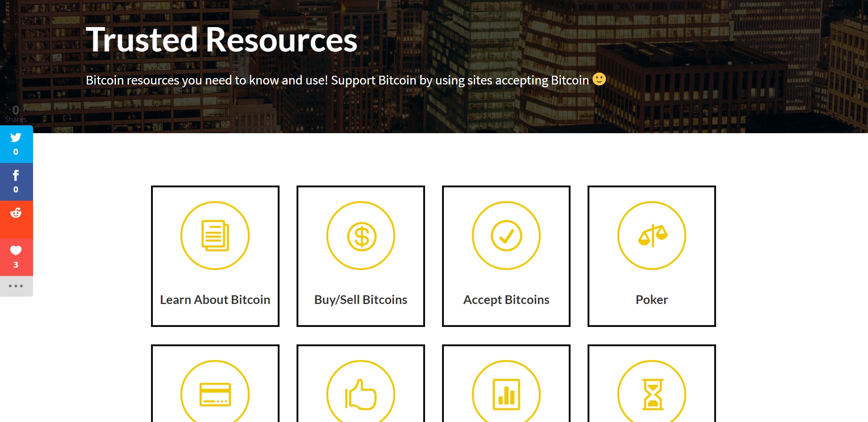Click the Shares counter label
This screenshot has width=868, height=422.
pyautogui.click(x=16, y=119)
